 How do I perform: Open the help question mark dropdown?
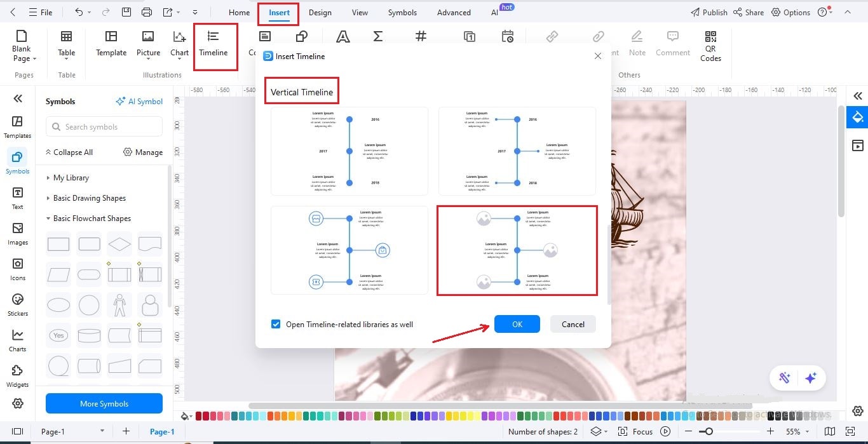point(825,12)
